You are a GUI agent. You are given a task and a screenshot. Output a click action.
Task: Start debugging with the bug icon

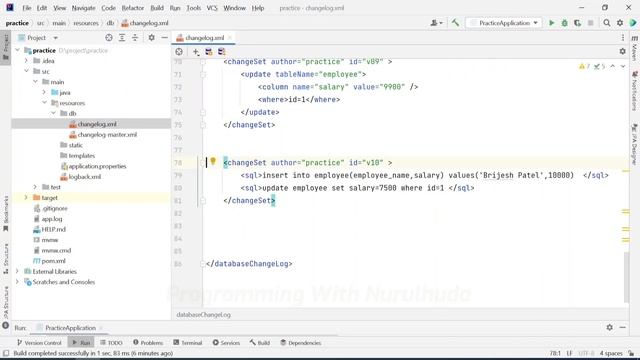[x=564, y=23]
